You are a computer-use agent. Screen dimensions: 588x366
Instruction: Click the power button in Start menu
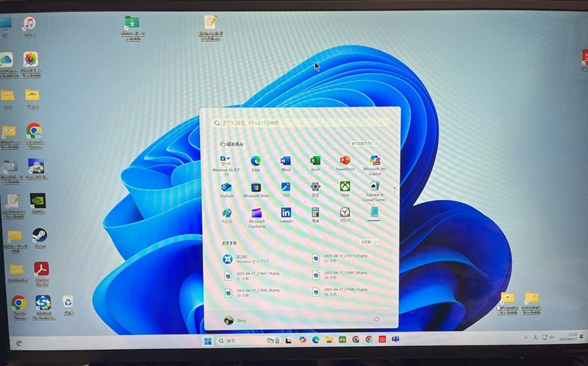click(376, 319)
